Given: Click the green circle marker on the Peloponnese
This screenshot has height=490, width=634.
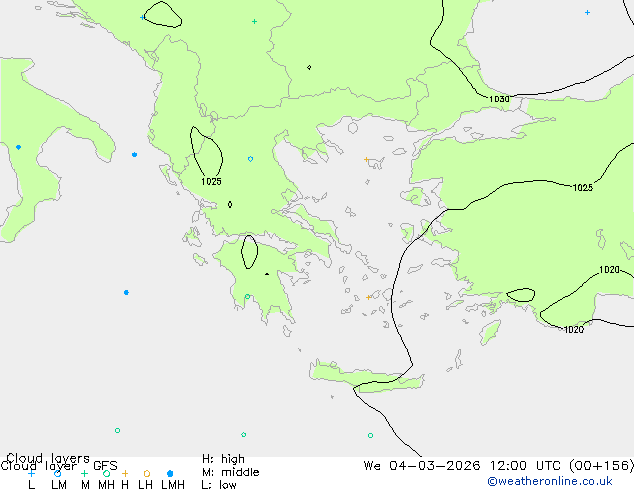Looking at the screenshot, I should [247, 297].
